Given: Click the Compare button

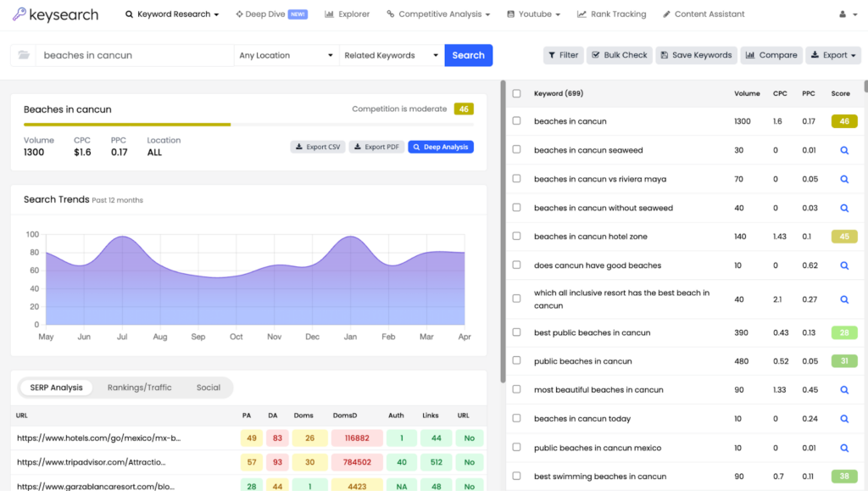Looking at the screenshot, I should 771,55.
